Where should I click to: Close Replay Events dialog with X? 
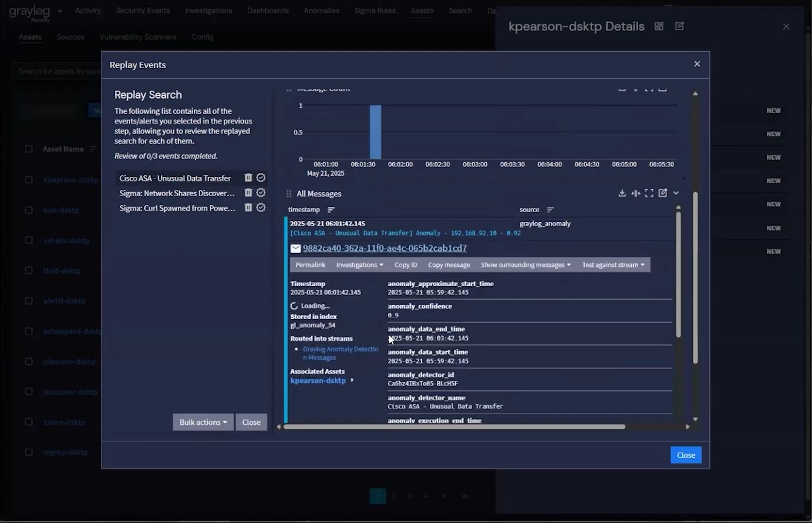coord(697,64)
